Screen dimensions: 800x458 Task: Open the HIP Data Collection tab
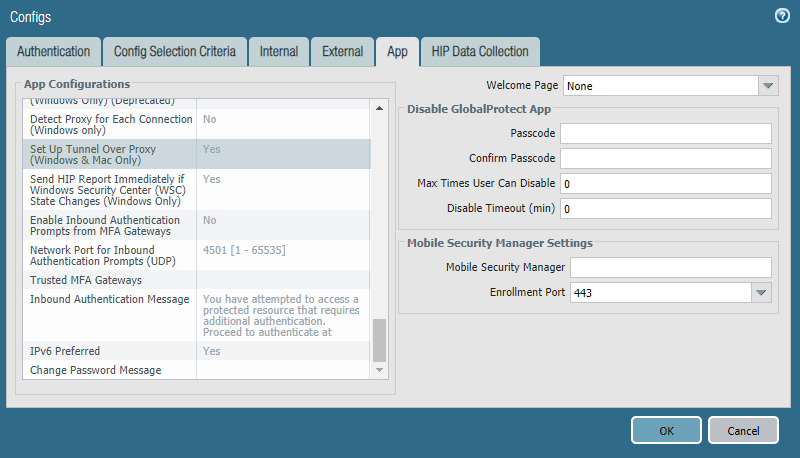click(x=480, y=51)
